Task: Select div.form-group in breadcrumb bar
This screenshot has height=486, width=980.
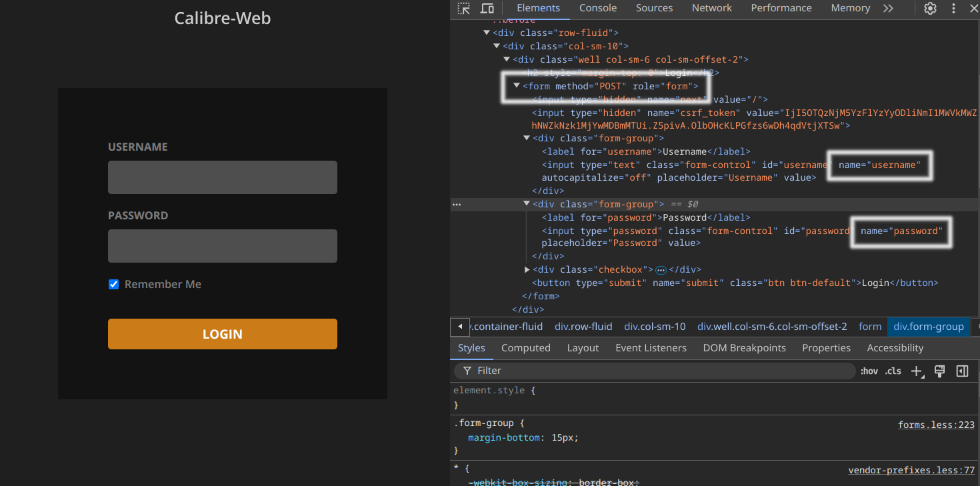Action: coord(929,327)
